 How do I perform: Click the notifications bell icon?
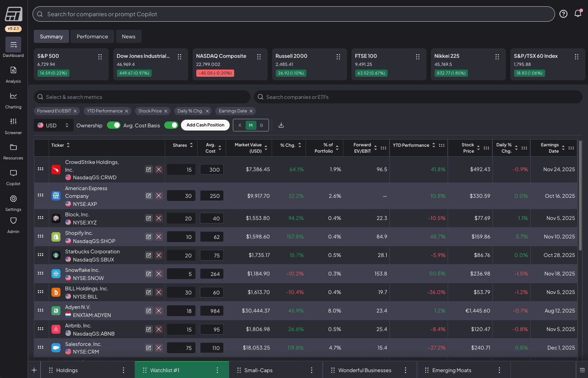click(x=578, y=14)
